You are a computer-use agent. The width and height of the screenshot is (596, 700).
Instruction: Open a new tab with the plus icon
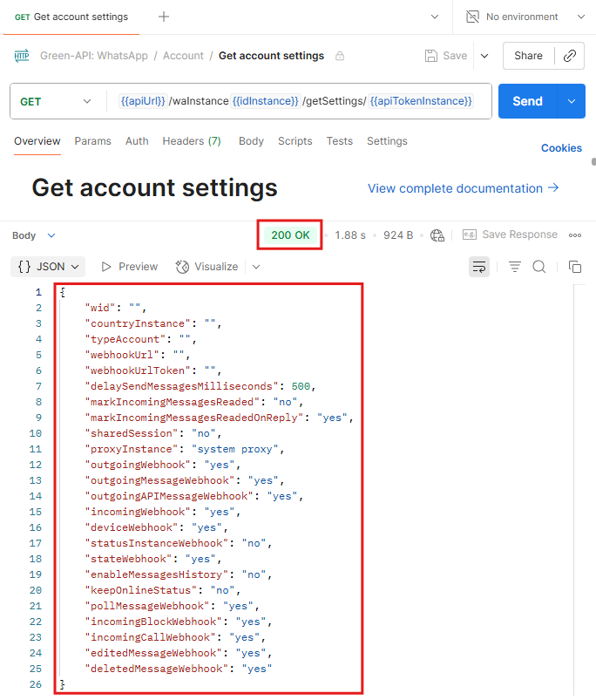coord(164,17)
